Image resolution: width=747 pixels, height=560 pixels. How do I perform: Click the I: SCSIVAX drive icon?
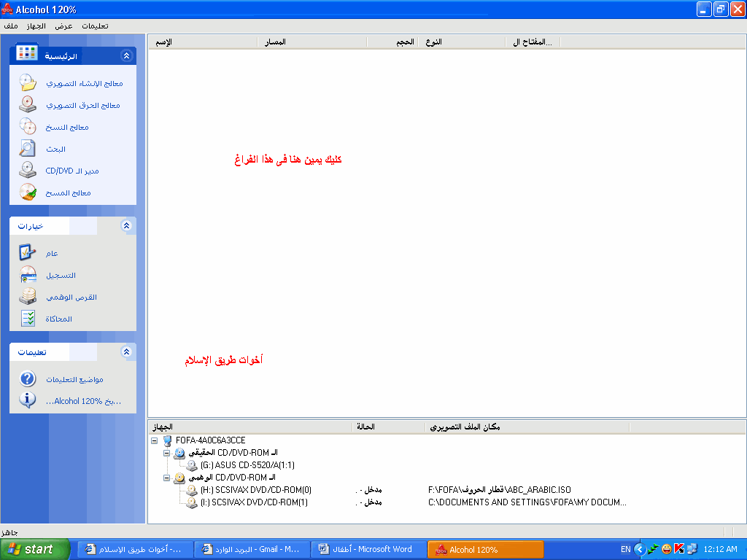(x=192, y=502)
